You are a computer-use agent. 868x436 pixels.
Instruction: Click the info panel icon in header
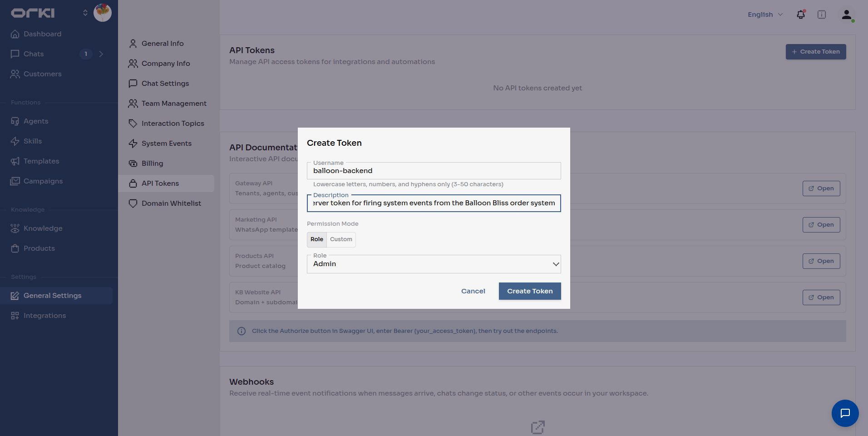pyautogui.click(x=822, y=15)
